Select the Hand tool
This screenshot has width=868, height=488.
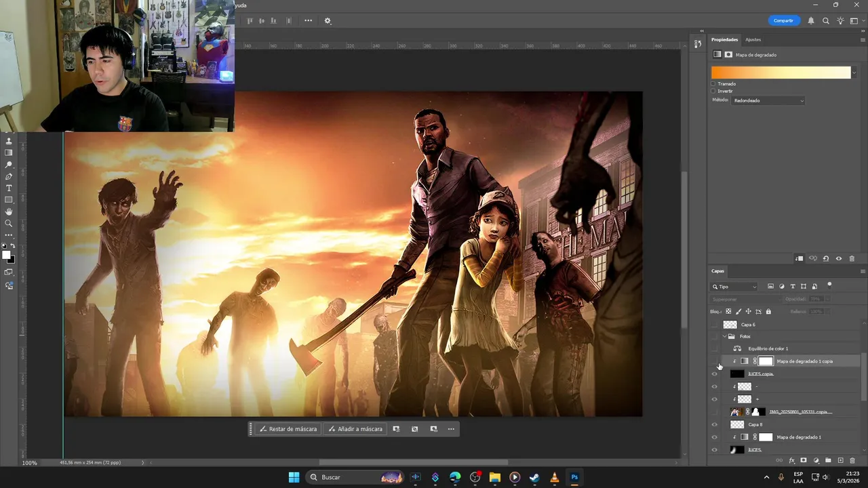(9, 211)
